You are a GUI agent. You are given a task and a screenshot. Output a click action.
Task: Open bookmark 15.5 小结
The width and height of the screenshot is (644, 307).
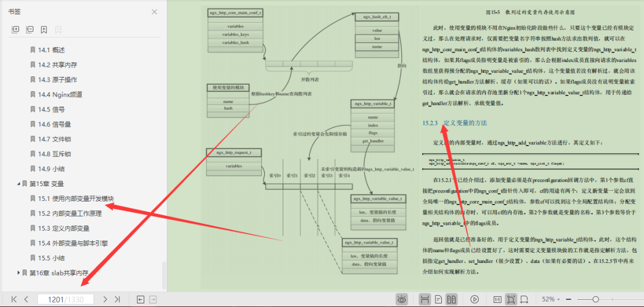pos(51,258)
